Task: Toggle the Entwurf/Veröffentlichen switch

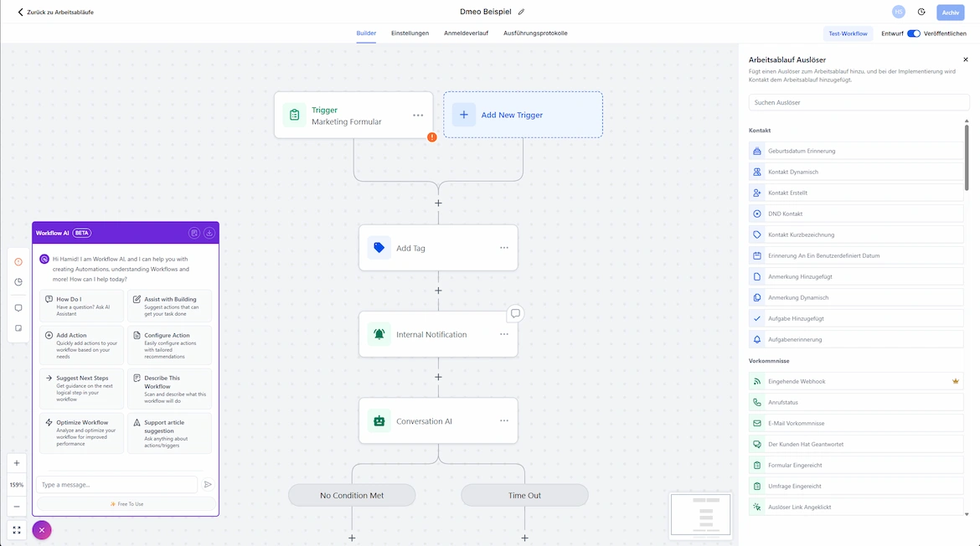Action: [913, 33]
